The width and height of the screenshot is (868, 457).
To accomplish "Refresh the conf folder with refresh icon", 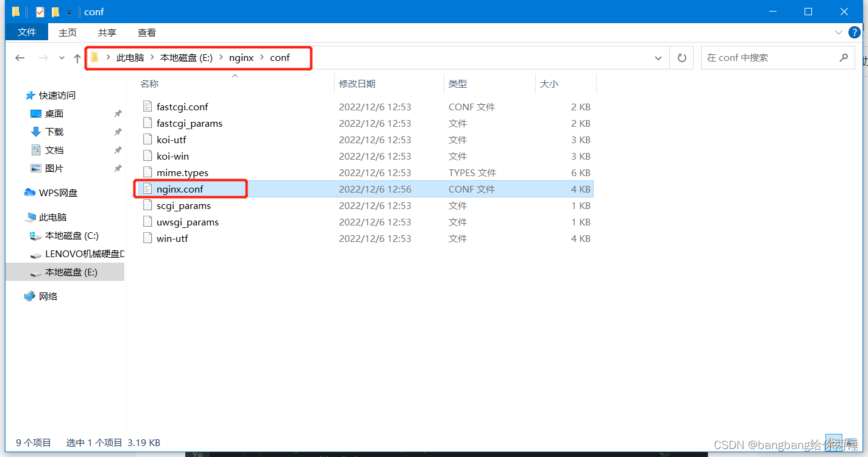I will [x=681, y=57].
